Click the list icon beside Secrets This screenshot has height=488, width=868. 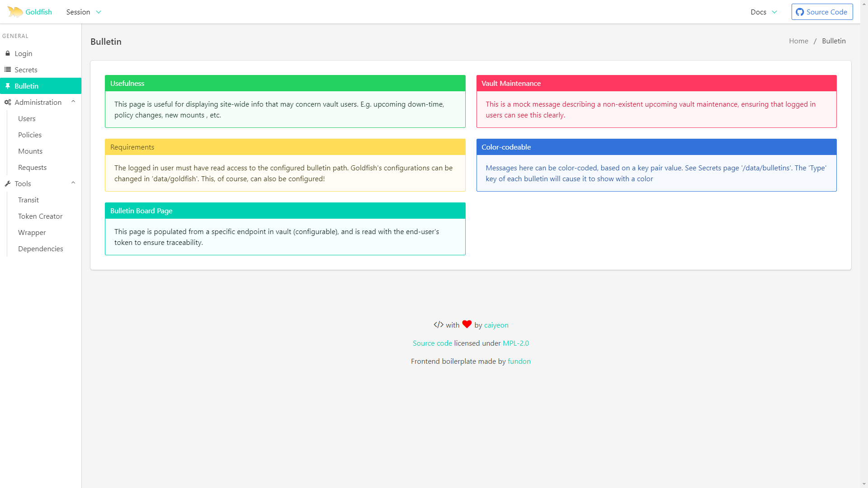click(8, 70)
